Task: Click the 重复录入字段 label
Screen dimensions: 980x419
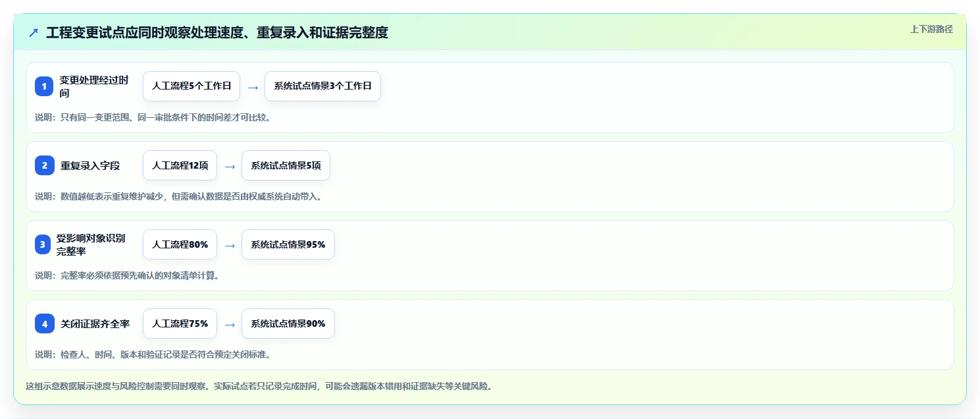Action: tap(90, 166)
